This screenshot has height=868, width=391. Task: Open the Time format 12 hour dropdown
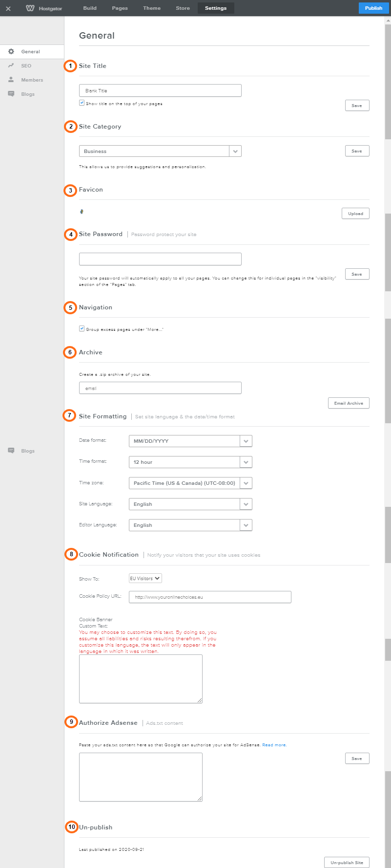[x=190, y=462]
